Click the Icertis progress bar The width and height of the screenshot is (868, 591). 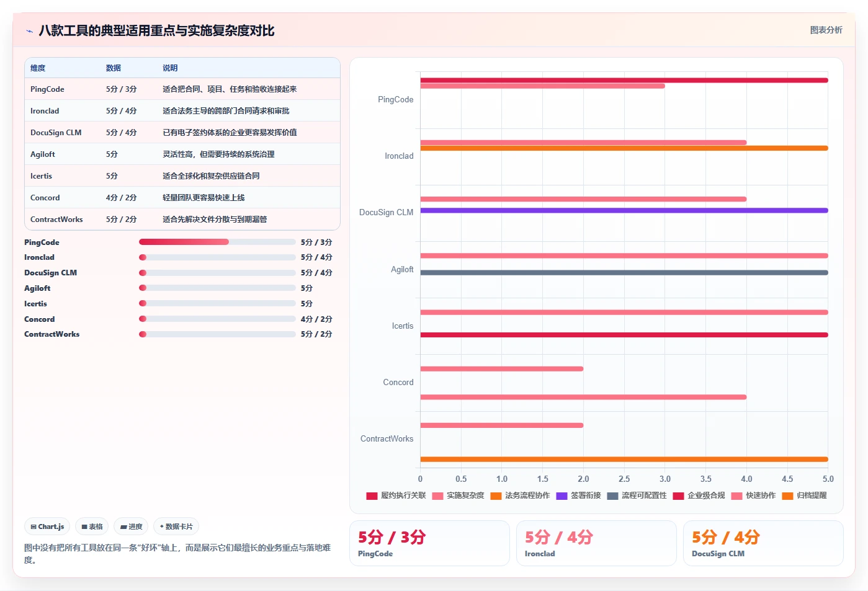click(217, 303)
